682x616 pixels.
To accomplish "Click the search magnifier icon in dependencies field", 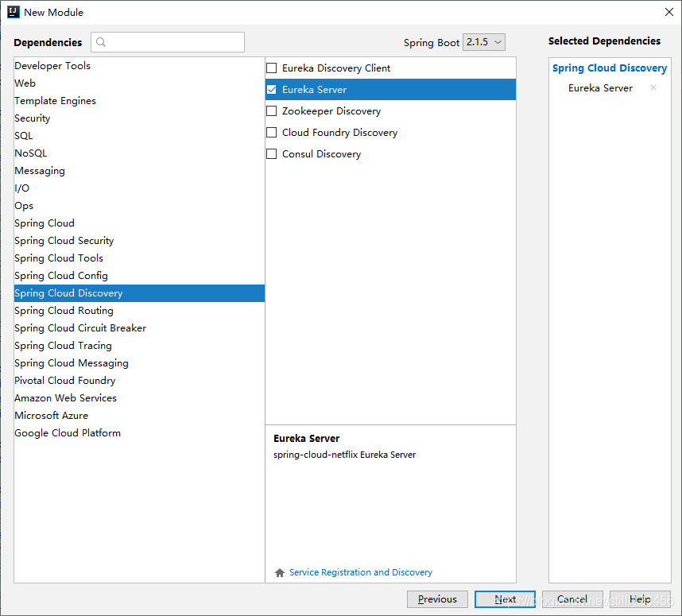I will pyautogui.click(x=101, y=42).
